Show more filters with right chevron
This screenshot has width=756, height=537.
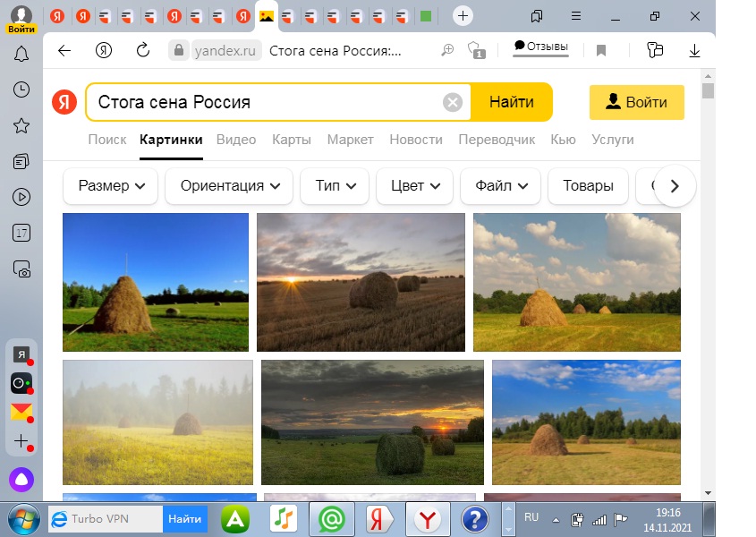click(675, 186)
